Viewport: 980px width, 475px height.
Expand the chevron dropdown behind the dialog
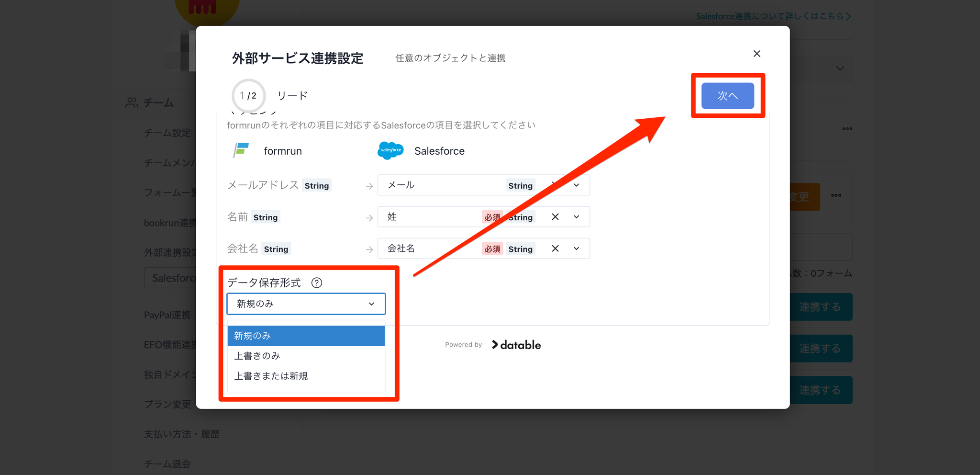(x=840, y=68)
